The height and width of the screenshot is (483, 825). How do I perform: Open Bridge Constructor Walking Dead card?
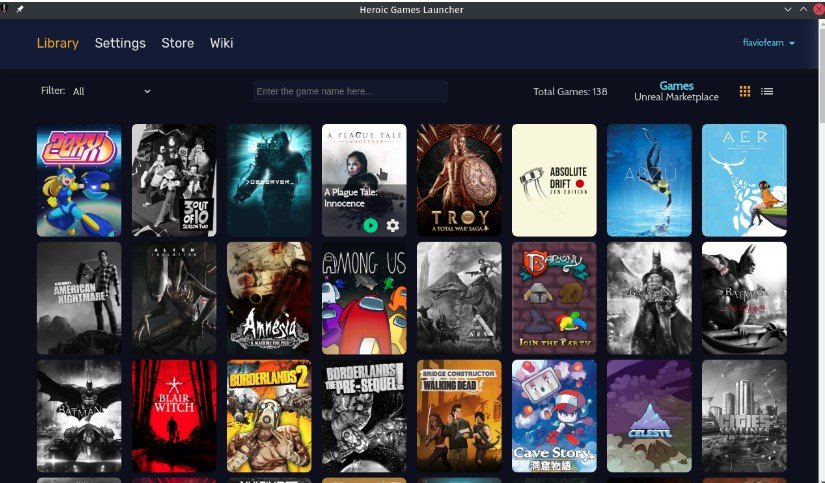click(459, 416)
